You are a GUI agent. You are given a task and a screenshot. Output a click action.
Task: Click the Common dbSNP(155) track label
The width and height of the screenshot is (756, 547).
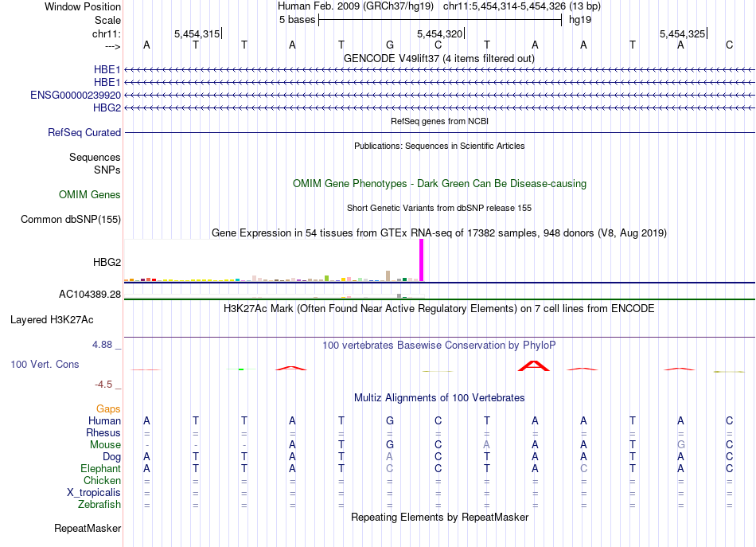[71, 220]
